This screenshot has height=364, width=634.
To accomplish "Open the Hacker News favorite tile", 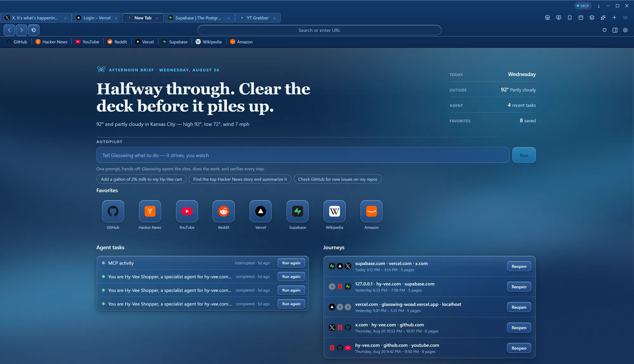I will pos(150,211).
